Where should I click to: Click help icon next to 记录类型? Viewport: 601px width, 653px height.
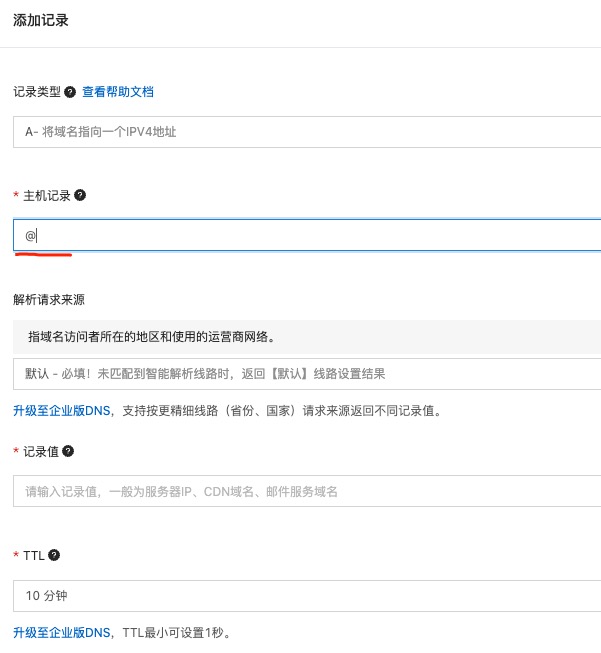70,92
